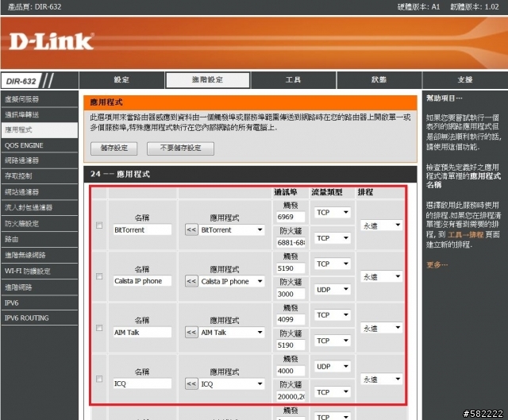Image resolution: width=508 pixels, height=420 pixels.
Task: Enable the Calista IP phone rule checkbox
Action: click(99, 276)
